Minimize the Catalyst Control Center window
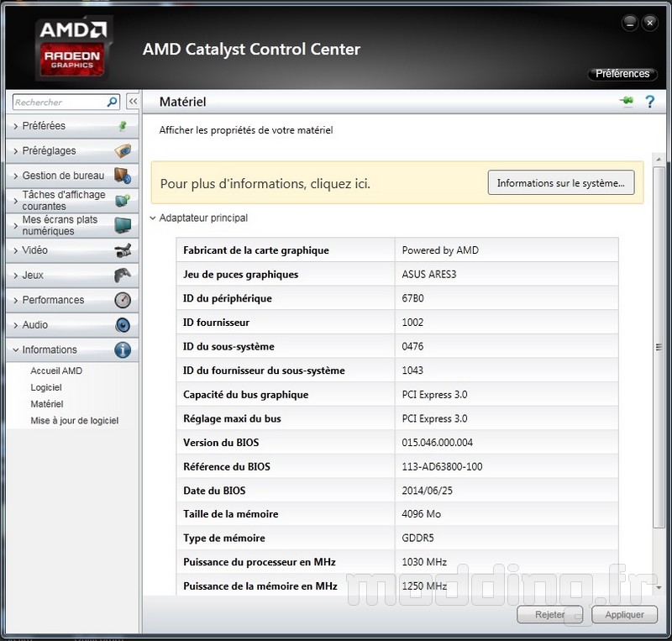 630,24
